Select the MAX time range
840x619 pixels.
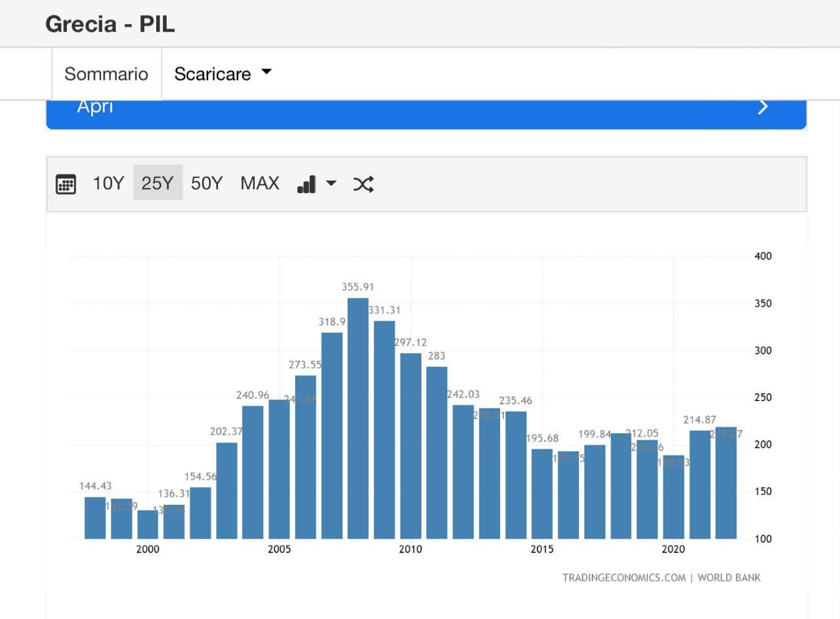pyautogui.click(x=260, y=183)
